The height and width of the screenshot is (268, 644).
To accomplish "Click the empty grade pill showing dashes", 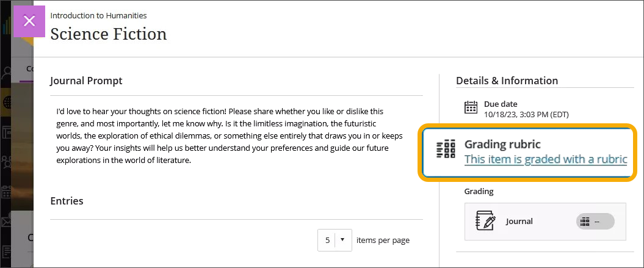I will pos(595,222).
